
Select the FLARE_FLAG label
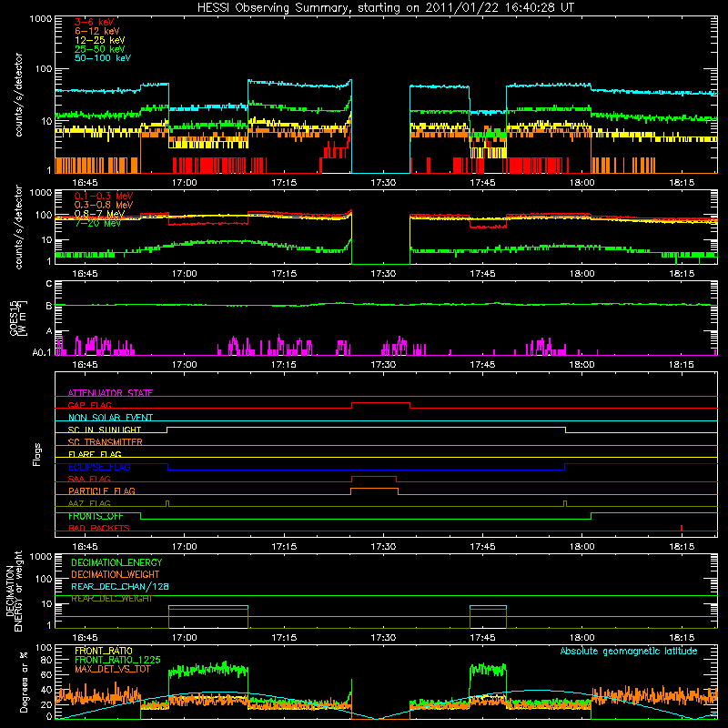tap(95, 454)
